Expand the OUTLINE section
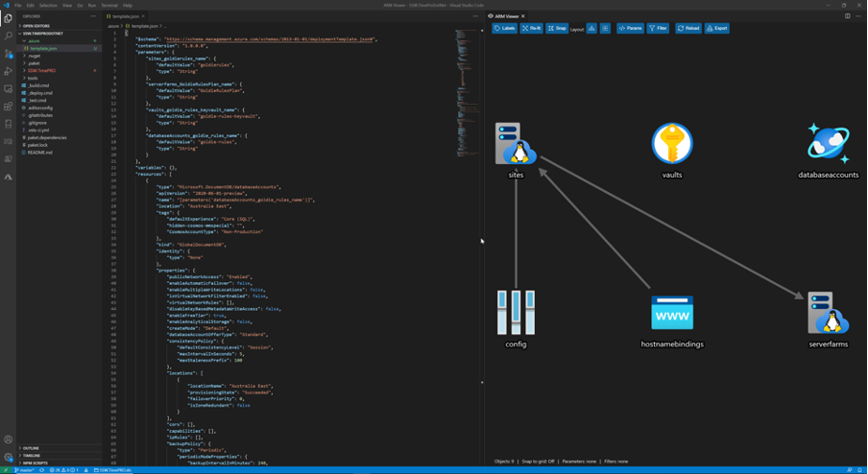The image size is (868, 474). (32, 448)
